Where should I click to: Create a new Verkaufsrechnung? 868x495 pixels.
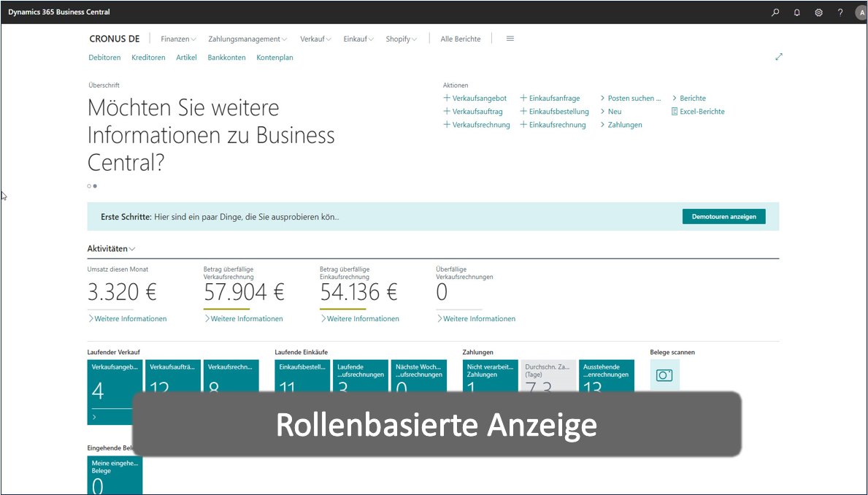click(x=477, y=125)
